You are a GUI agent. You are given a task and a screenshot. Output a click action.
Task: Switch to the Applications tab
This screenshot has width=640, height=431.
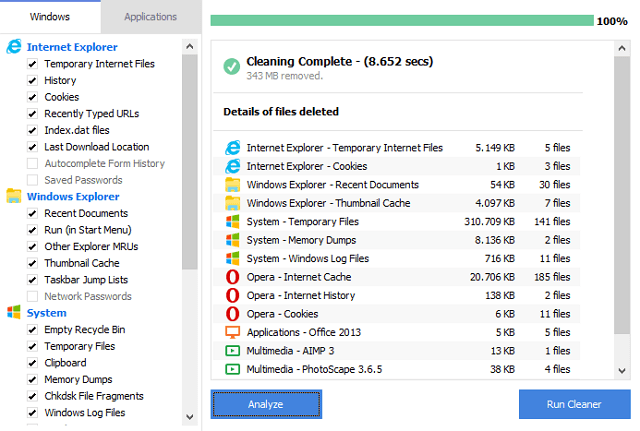pos(149,17)
